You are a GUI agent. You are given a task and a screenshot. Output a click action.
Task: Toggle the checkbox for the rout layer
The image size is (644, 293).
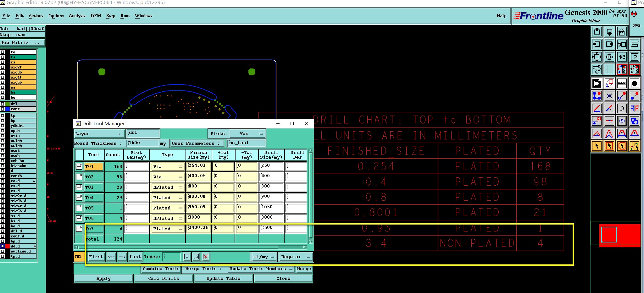click(3, 109)
